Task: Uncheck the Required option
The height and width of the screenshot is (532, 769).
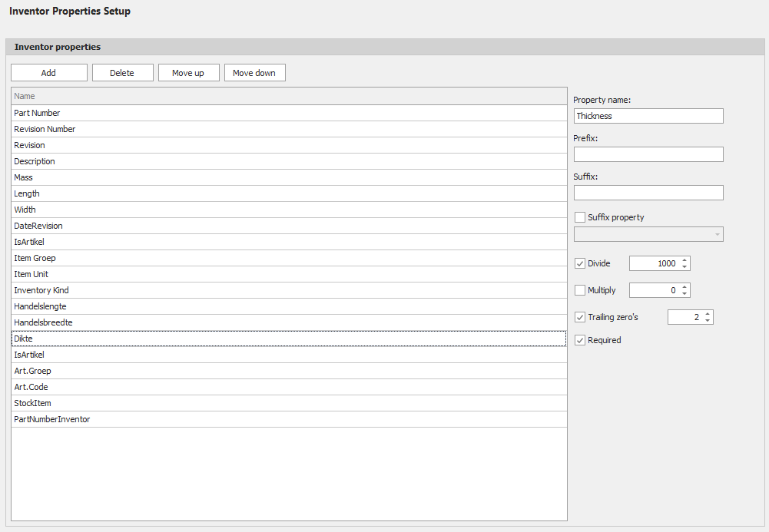Action: click(x=580, y=339)
